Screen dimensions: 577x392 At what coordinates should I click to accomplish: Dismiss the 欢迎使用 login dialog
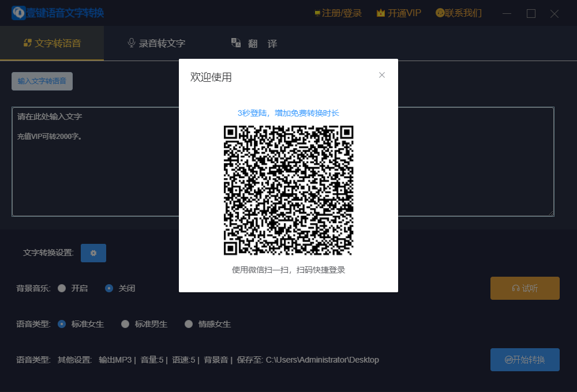pos(381,75)
